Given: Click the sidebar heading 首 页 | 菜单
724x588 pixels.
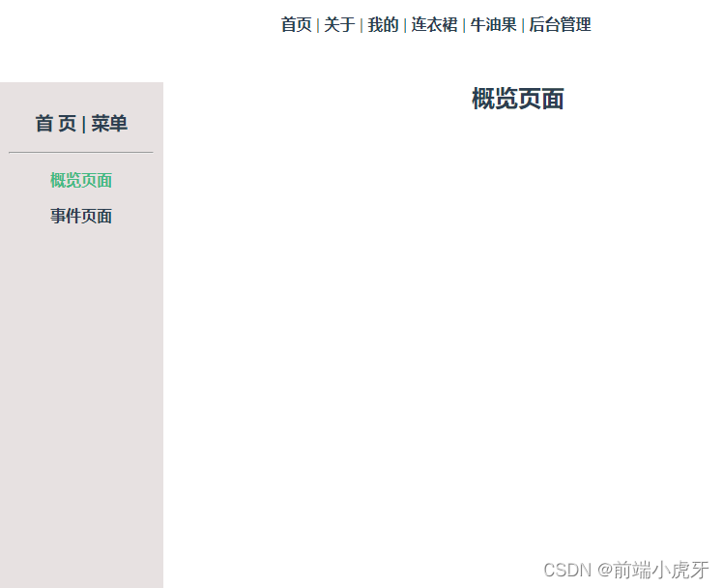Looking at the screenshot, I should pyautogui.click(x=81, y=124).
